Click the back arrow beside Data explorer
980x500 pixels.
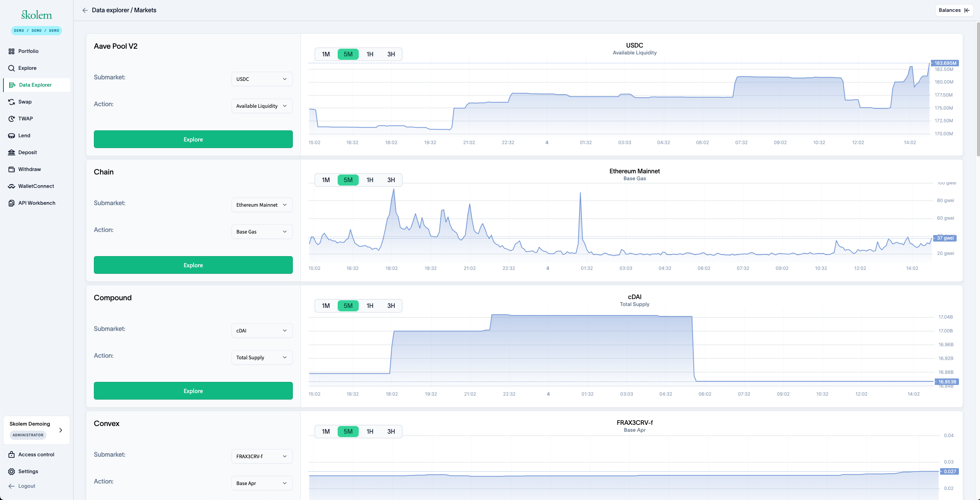(x=85, y=10)
